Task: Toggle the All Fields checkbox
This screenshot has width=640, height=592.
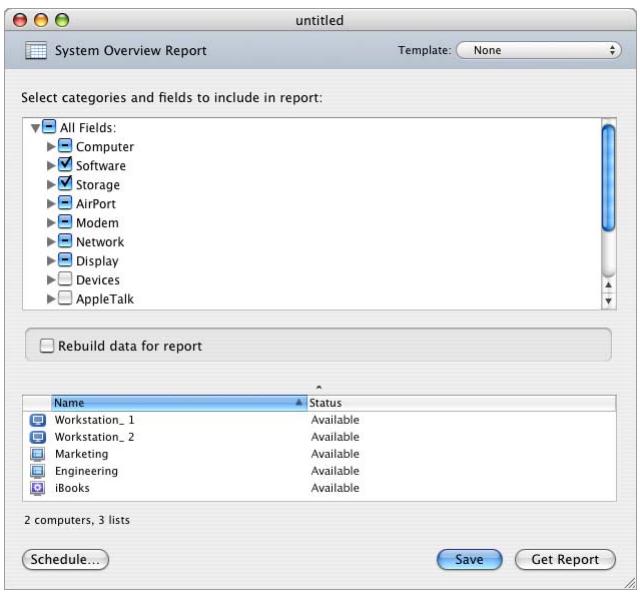Action: pyautogui.click(x=49, y=127)
